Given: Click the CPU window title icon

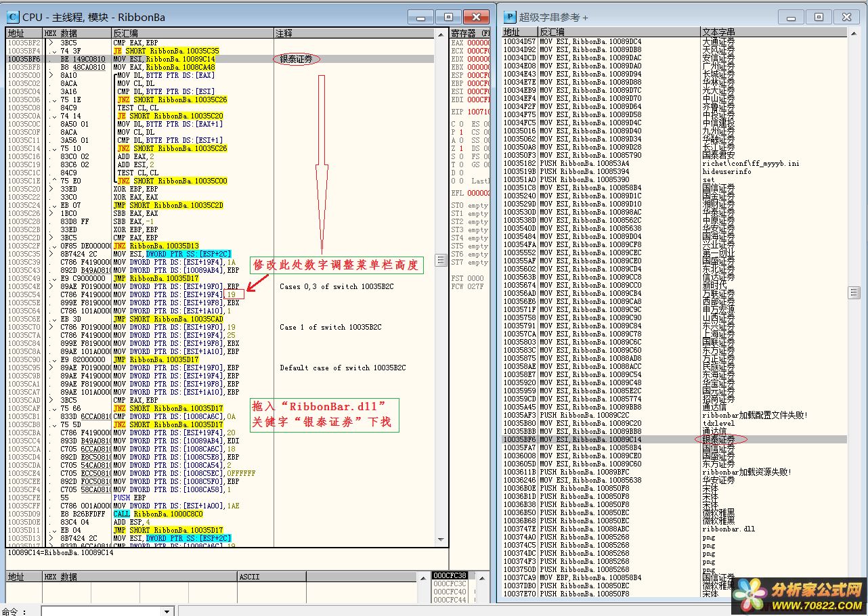Looking at the screenshot, I should coord(14,17).
